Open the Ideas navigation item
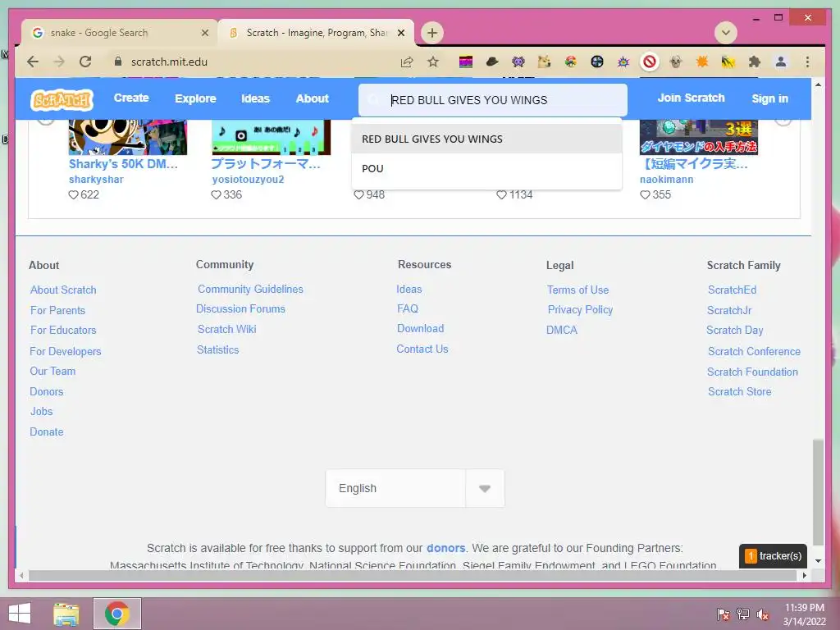Image resolution: width=840 pixels, height=630 pixels. coord(256,98)
